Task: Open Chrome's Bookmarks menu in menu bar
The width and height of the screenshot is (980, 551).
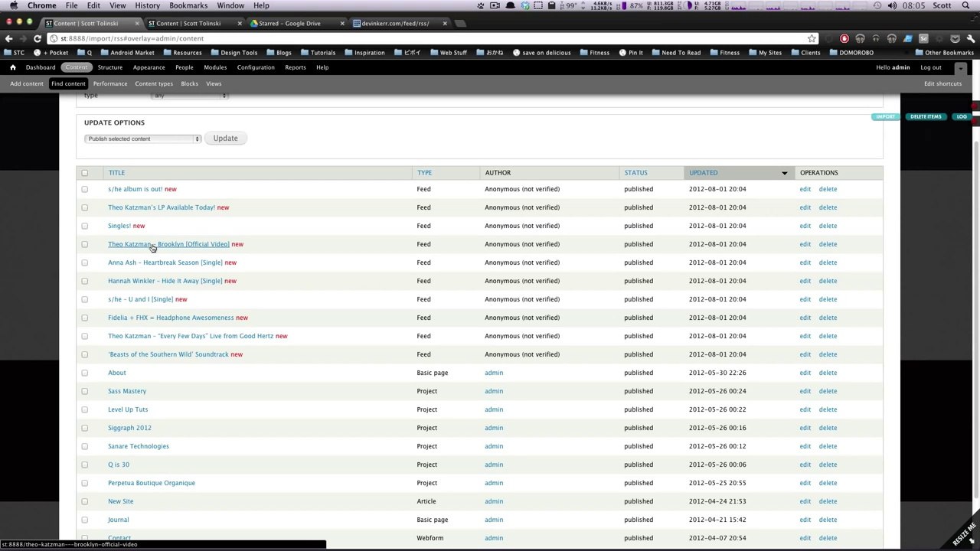Action: pos(188,5)
